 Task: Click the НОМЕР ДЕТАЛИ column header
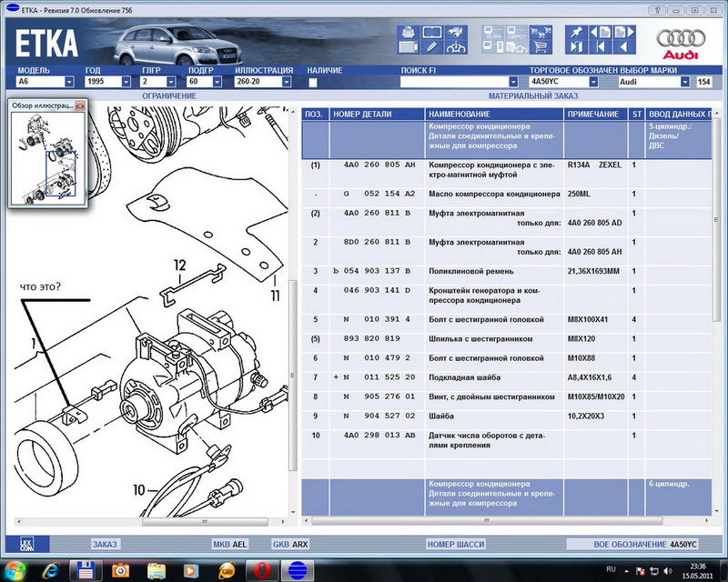[377, 115]
